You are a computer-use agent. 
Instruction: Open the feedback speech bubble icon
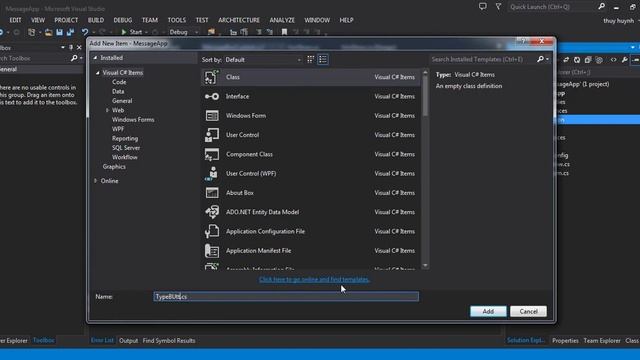click(x=482, y=7)
